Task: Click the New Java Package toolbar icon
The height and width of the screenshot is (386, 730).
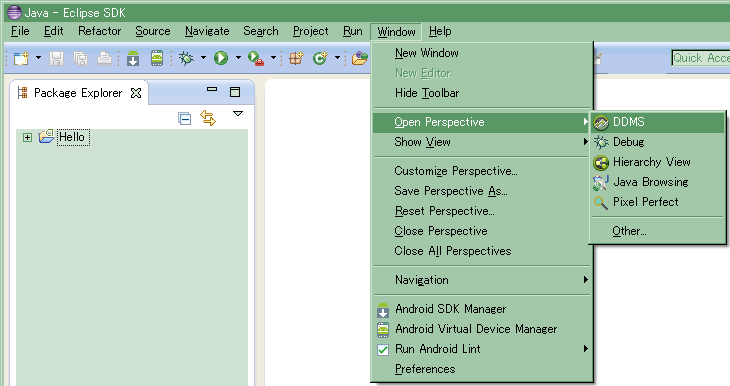Action: [x=296, y=58]
